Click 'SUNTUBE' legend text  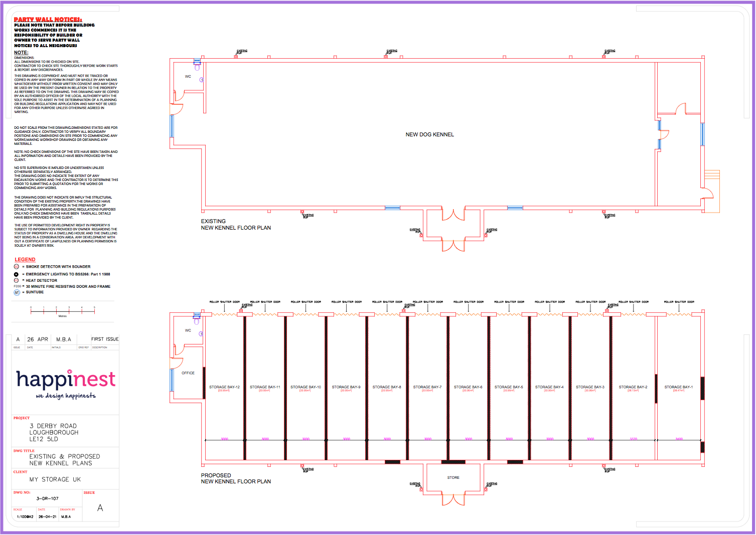[35, 292]
